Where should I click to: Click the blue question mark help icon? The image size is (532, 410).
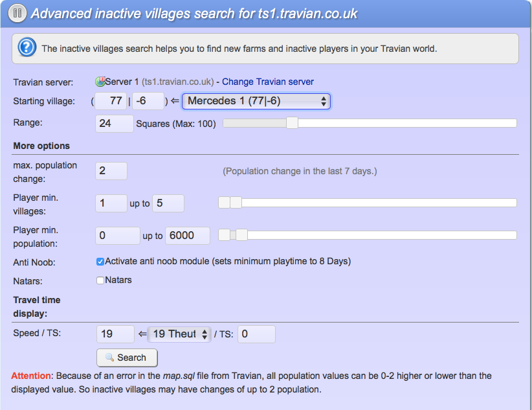[27, 47]
